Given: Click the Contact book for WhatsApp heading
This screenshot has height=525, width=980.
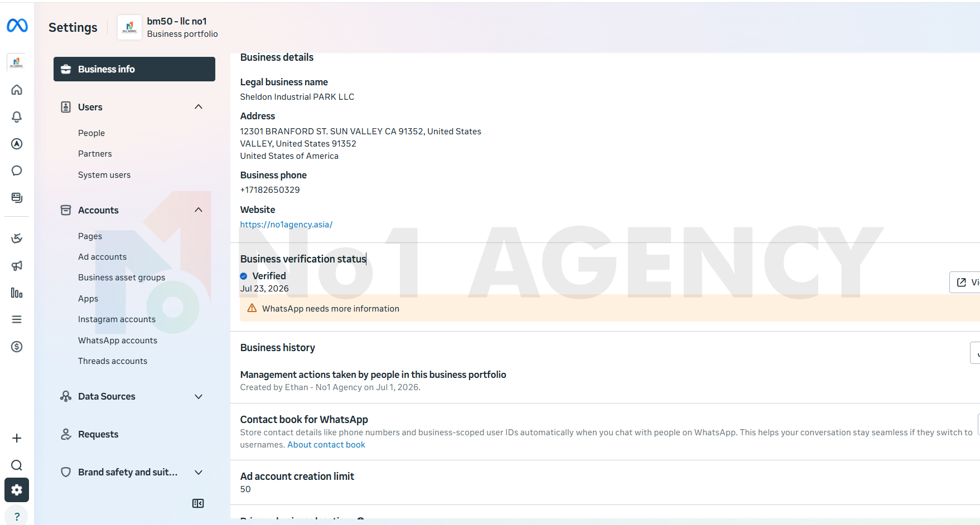Looking at the screenshot, I should tap(304, 420).
